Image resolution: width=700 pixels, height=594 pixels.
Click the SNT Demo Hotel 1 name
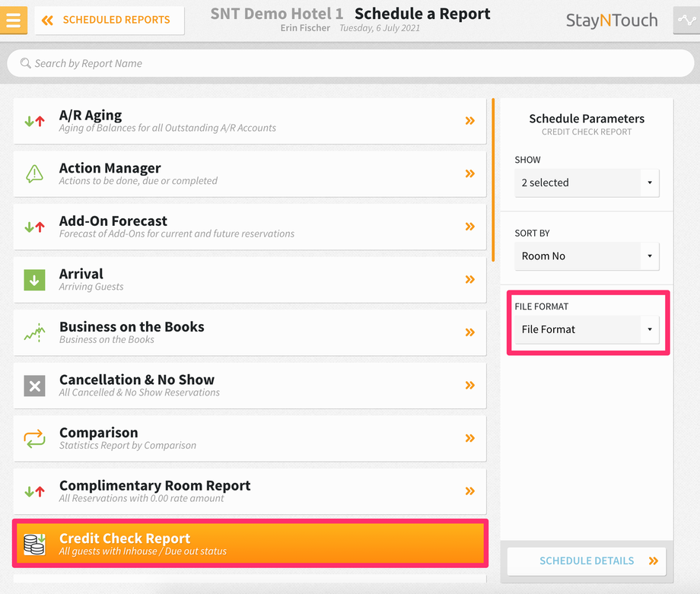pyautogui.click(x=277, y=14)
